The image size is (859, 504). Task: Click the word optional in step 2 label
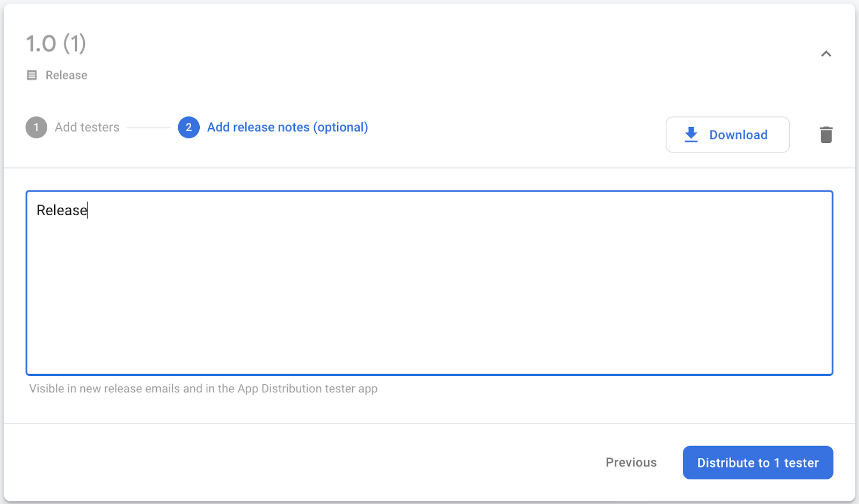340,128
